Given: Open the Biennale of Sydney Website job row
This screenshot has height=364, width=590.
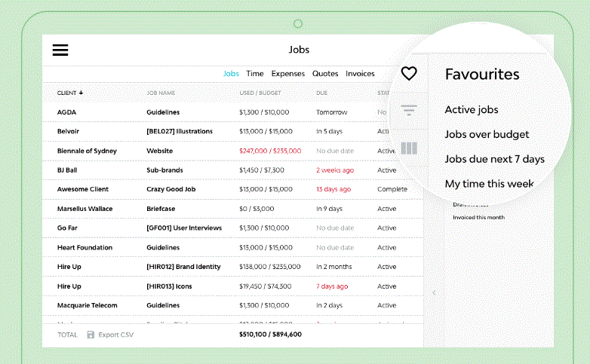Looking at the screenshot, I should (x=233, y=151).
